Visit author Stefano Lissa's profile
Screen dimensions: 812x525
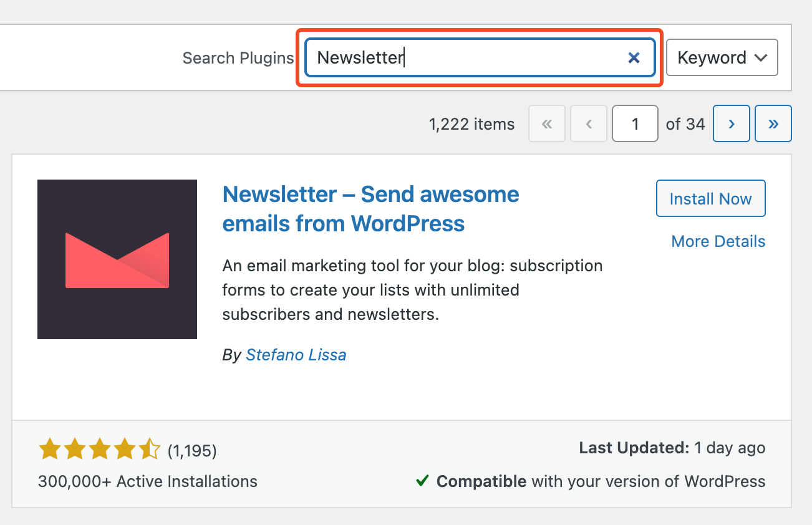(296, 354)
